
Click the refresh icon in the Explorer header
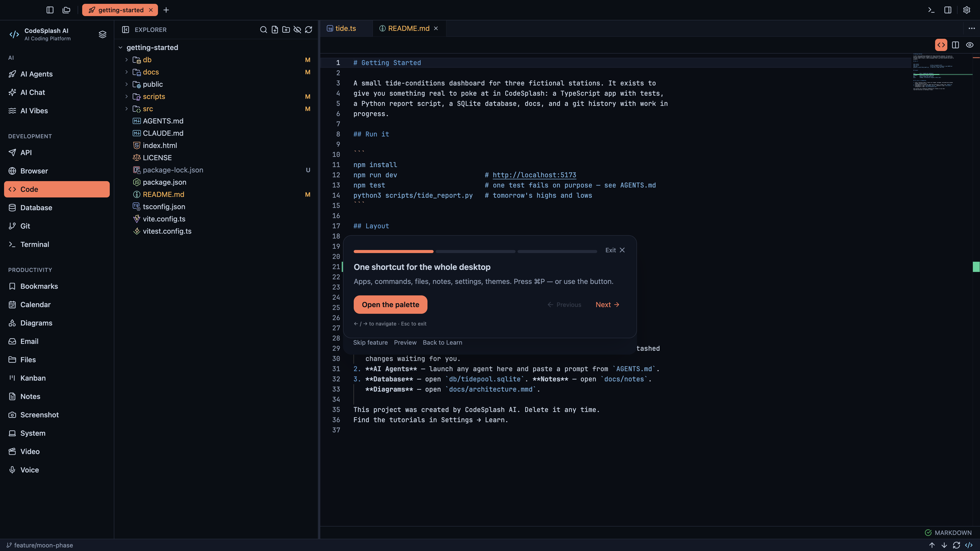click(x=309, y=30)
